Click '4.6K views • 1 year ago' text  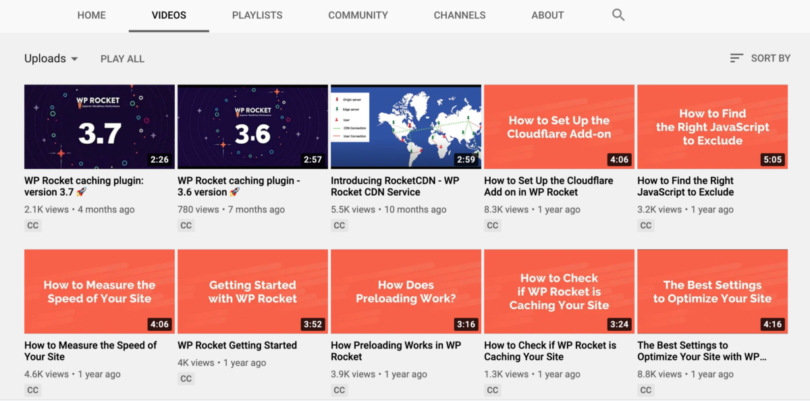tap(72, 374)
